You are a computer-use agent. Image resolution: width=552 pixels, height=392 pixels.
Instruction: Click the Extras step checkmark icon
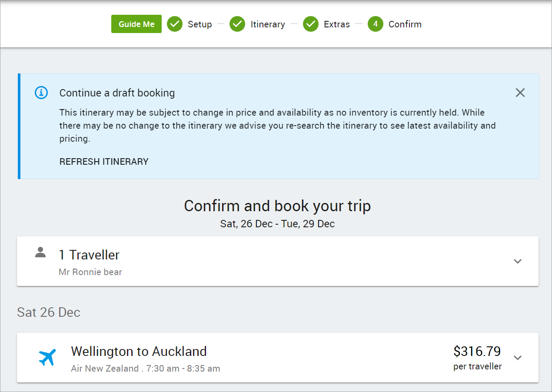click(x=311, y=24)
